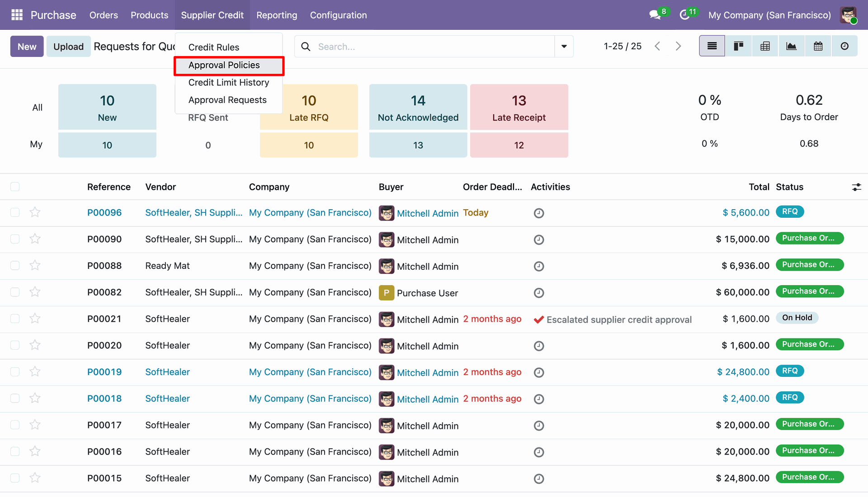
Task: Open the conversations messages icon
Action: tap(655, 15)
